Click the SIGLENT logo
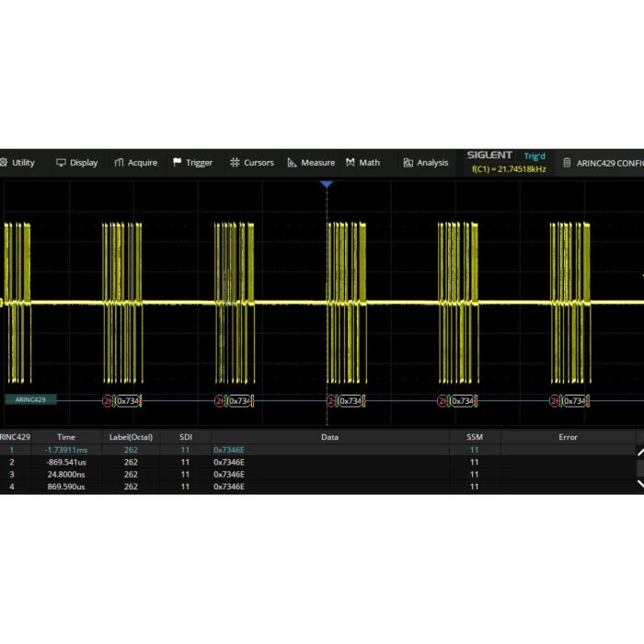 tap(489, 155)
